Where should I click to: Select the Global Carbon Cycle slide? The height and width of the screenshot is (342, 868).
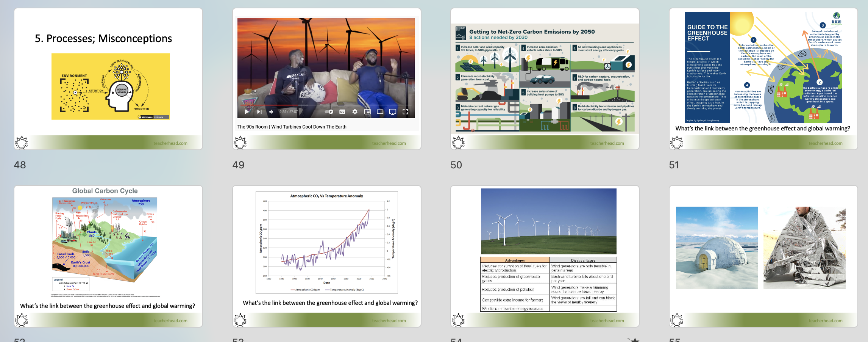pos(108,256)
